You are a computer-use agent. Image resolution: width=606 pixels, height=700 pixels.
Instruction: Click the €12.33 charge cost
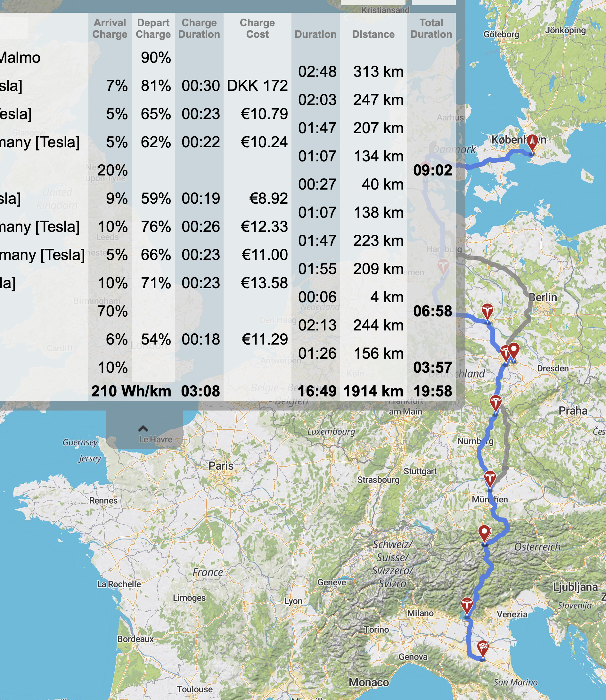tap(264, 226)
